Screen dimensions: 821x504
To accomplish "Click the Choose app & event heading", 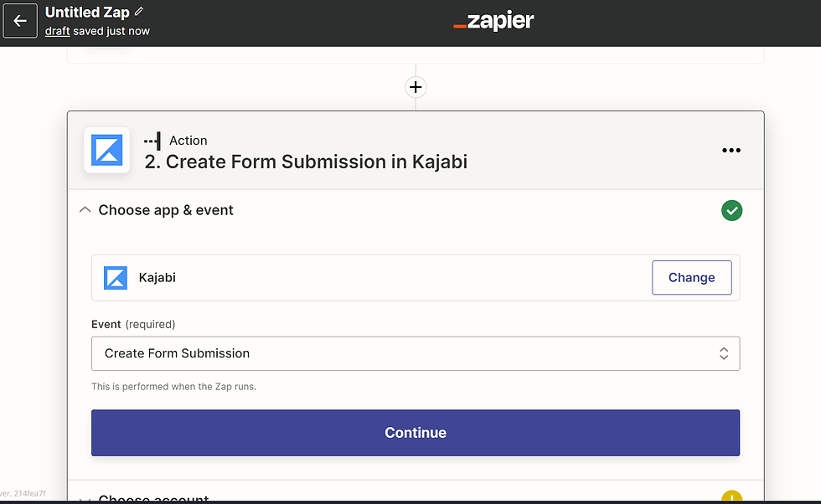I will (166, 210).
